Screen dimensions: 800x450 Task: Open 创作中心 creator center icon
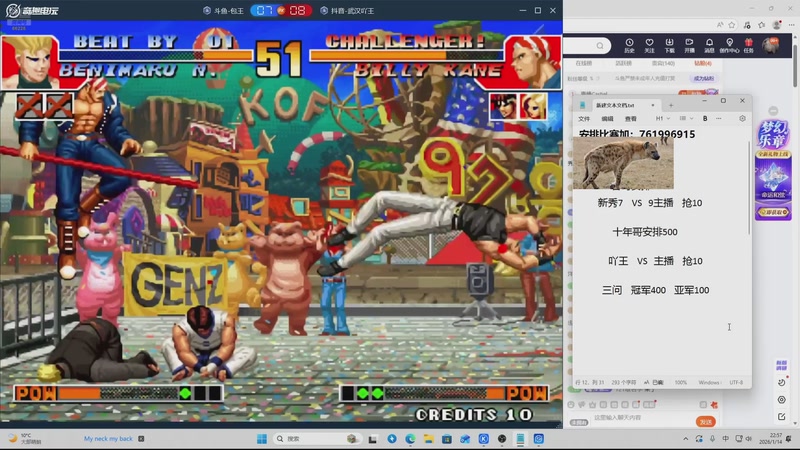coord(729,45)
